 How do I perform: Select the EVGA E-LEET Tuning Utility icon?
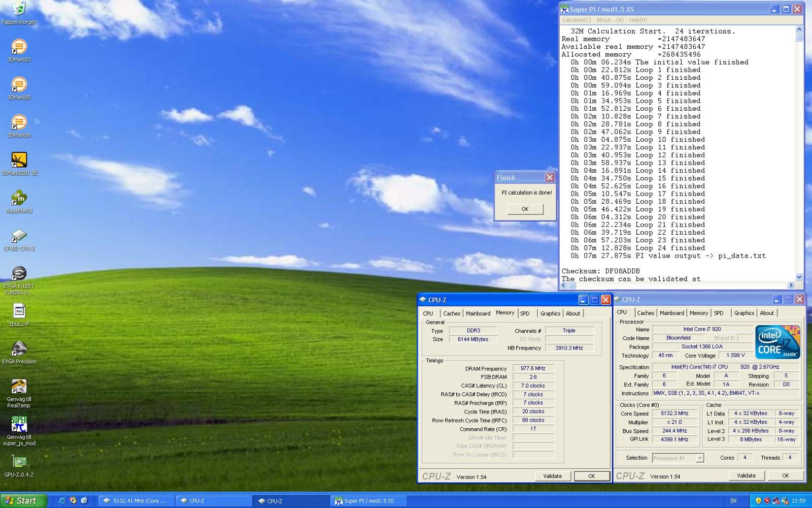[19, 280]
